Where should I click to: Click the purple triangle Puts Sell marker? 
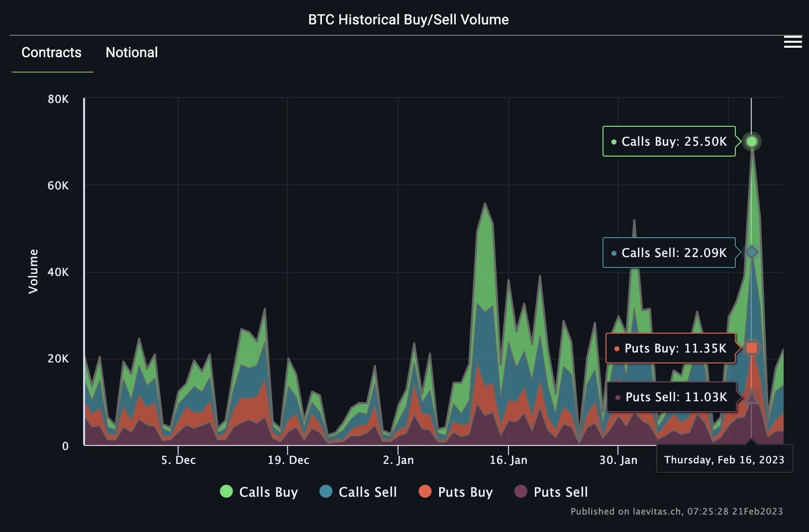pos(751,397)
